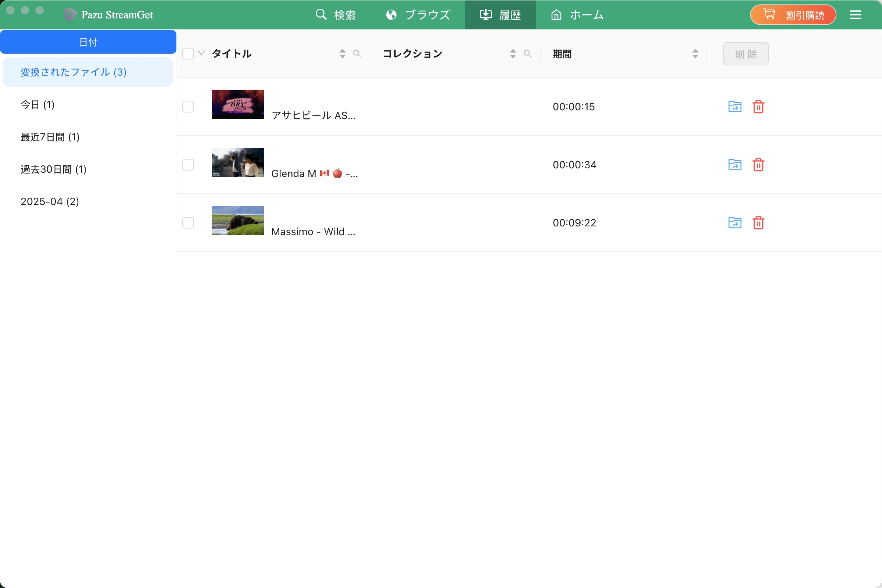Check the Glenda M row checkbox
The image size is (882, 588).
188,165
